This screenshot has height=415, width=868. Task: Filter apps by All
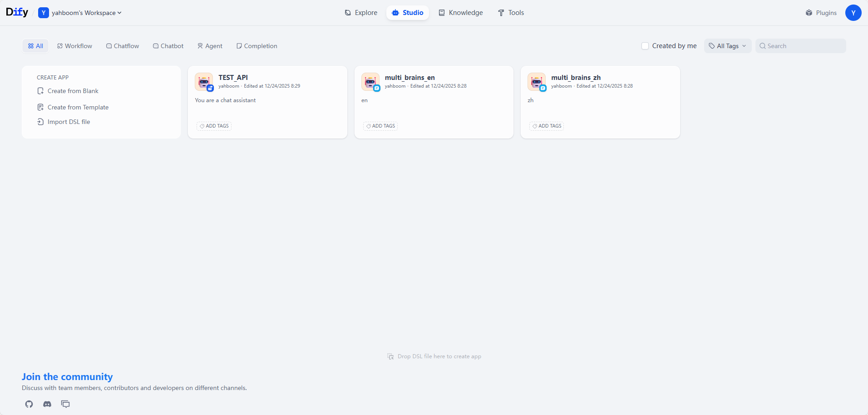35,46
